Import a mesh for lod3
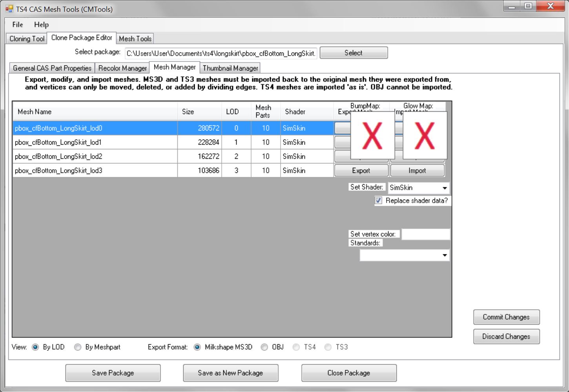The width and height of the screenshot is (569, 392). pyautogui.click(x=417, y=170)
